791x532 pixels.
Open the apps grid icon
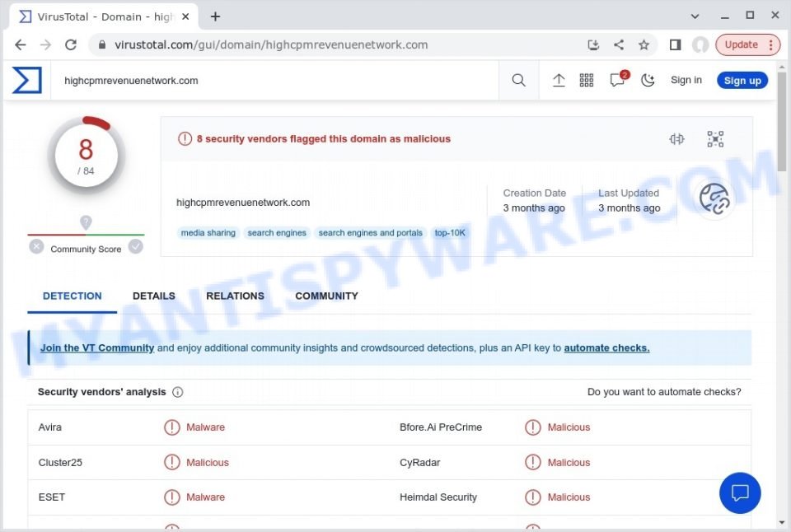pyautogui.click(x=586, y=80)
